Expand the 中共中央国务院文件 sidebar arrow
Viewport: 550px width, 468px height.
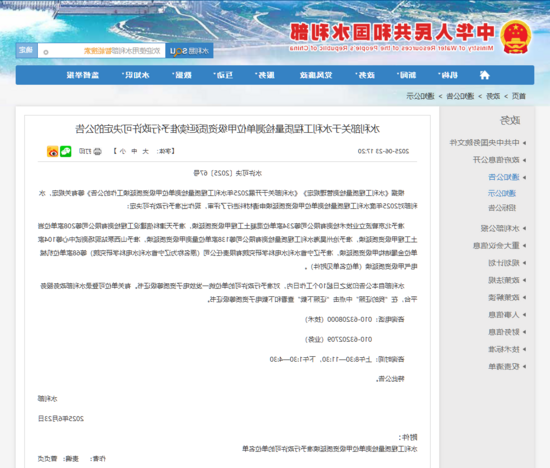coord(524,143)
